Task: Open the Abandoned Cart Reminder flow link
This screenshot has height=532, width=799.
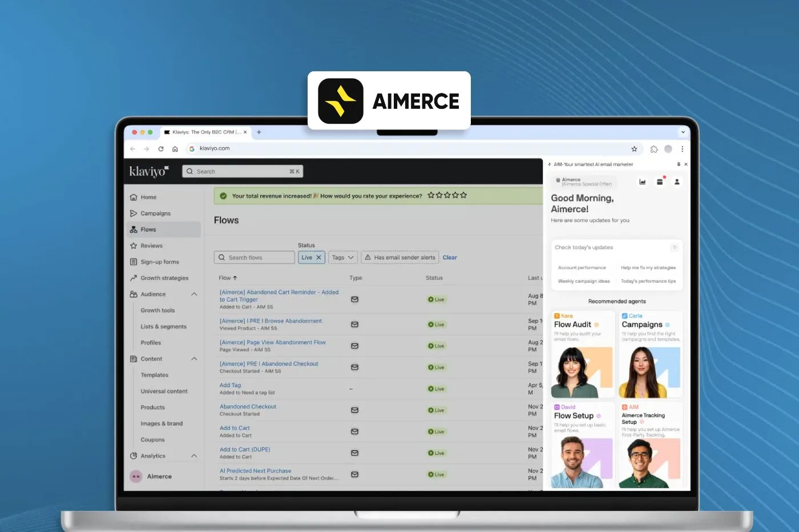Action: click(279, 295)
